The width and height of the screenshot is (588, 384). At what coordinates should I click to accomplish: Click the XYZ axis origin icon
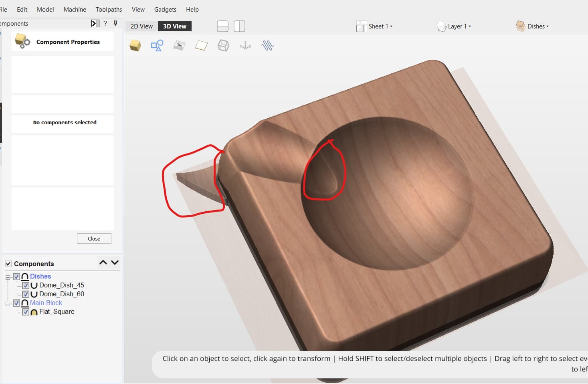click(245, 46)
